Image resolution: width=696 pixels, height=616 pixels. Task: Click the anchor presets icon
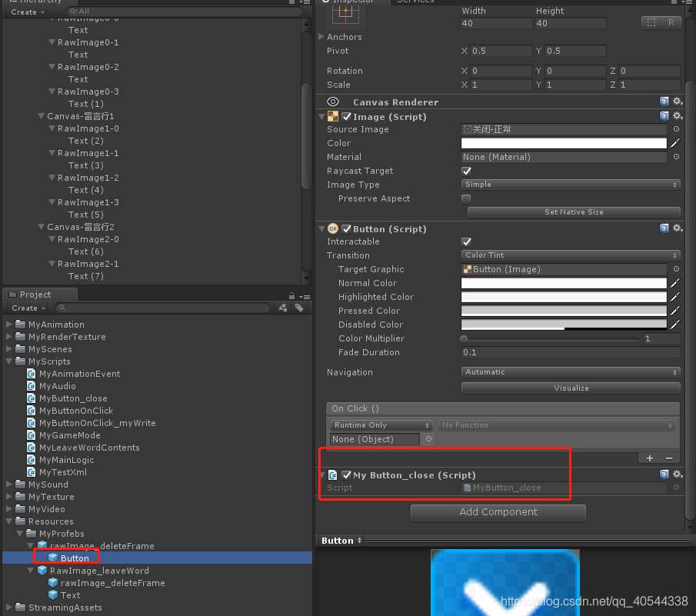345,15
